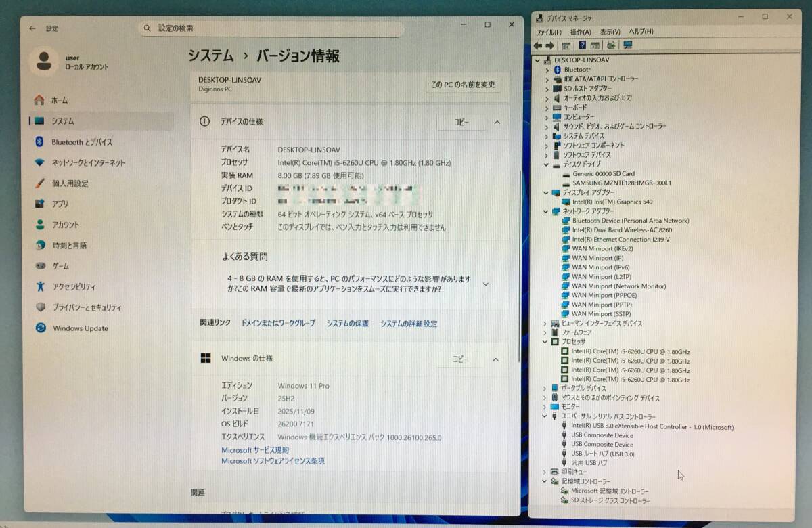Click この PC の名前を変更 button
This screenshot has width=812, height=528.
tap(464, 85)
